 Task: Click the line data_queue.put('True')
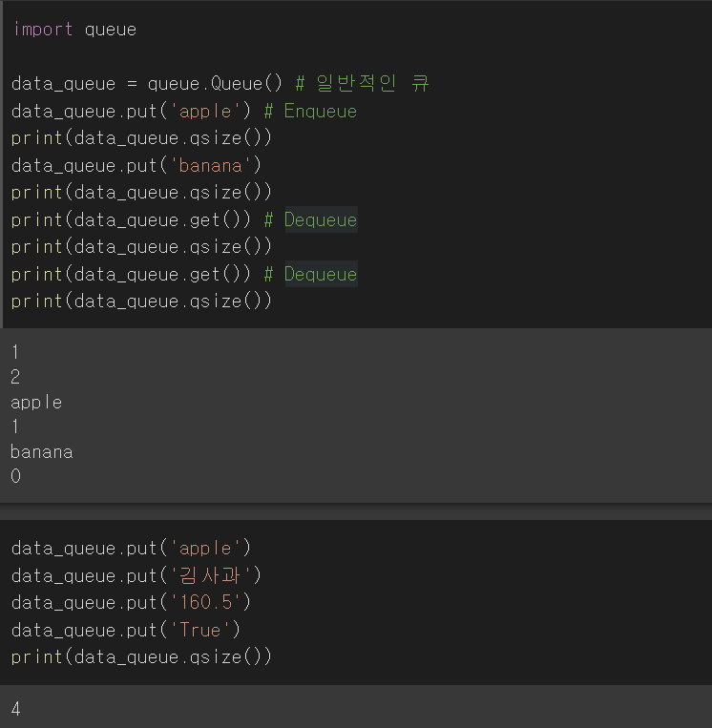125,630
